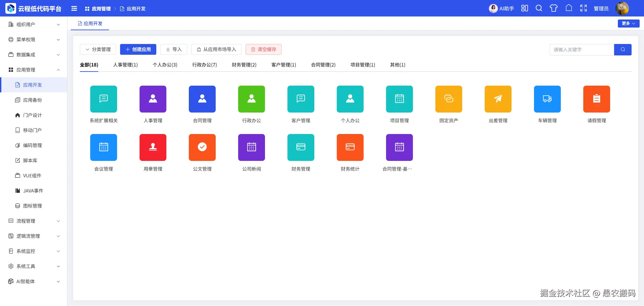The image size is (644, 306).
Task: Open the 人事管理 app icon
Action: click(153, 99)
